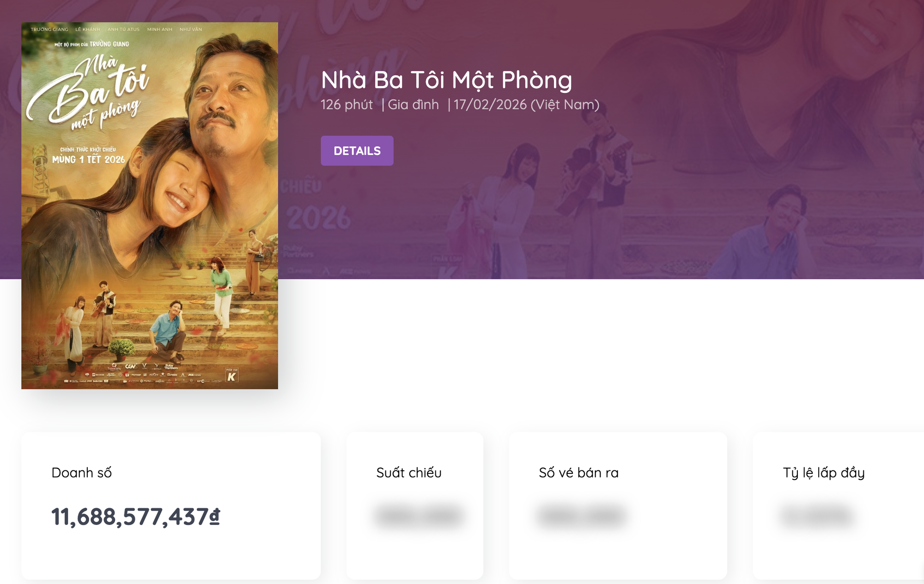Reveal the blurred Suất chiếu value
Screen dimensions: 924x584
(x=419, y=516)
